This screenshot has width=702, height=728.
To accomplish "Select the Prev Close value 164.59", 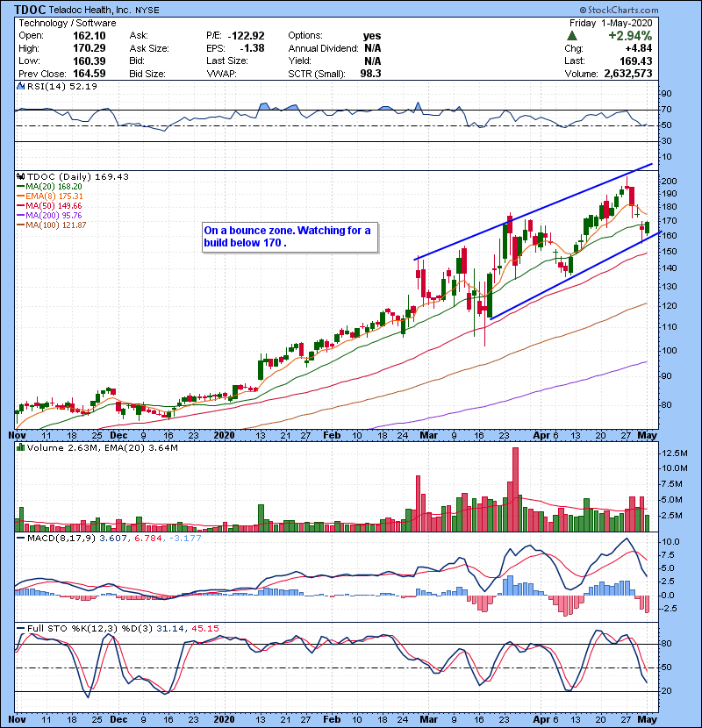I will pyautogui.click(x=90, y=74).
